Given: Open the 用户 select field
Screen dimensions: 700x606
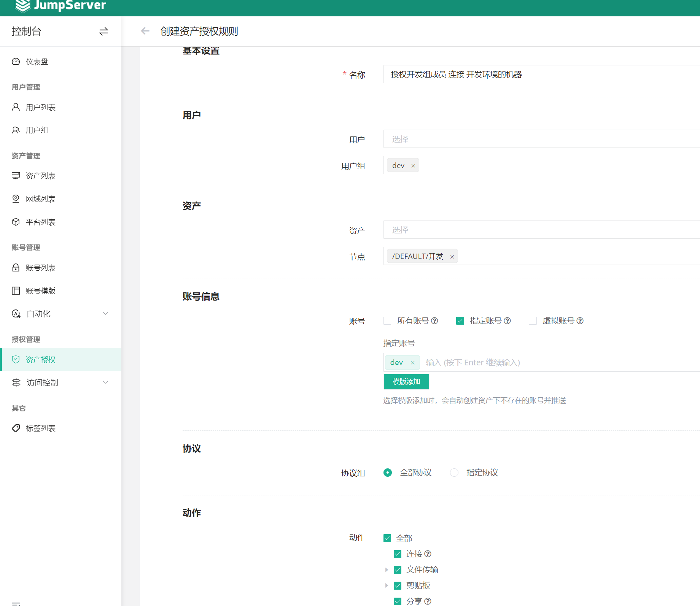Looking at the screenshot, I should (540, 139).
